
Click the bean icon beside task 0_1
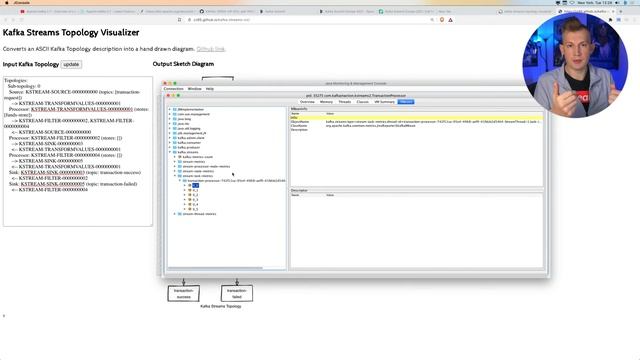(x=190, y=190)
